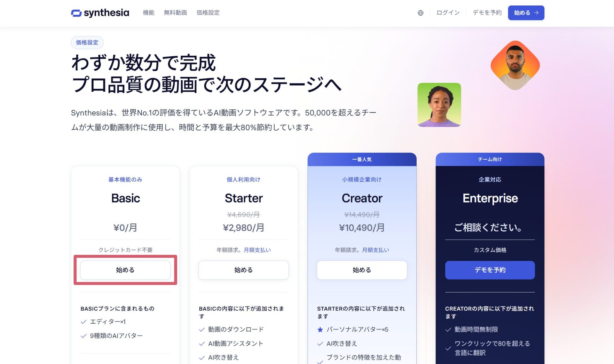Image resolution: width=614 pixels, height=364 pixels.
Task: Click the 小規模企業向け label
Action: pyautogui.click(x=362, y=179)
